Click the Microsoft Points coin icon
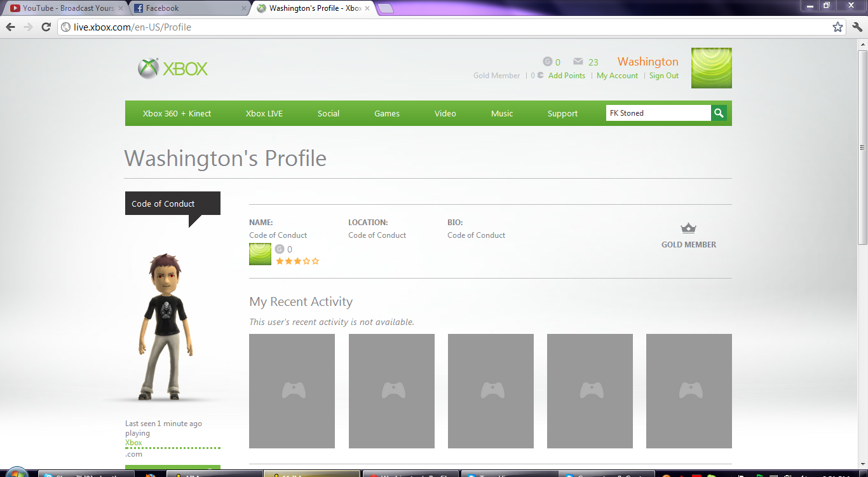The width and height of the screenshot is (868, 477). click(540, 75)
